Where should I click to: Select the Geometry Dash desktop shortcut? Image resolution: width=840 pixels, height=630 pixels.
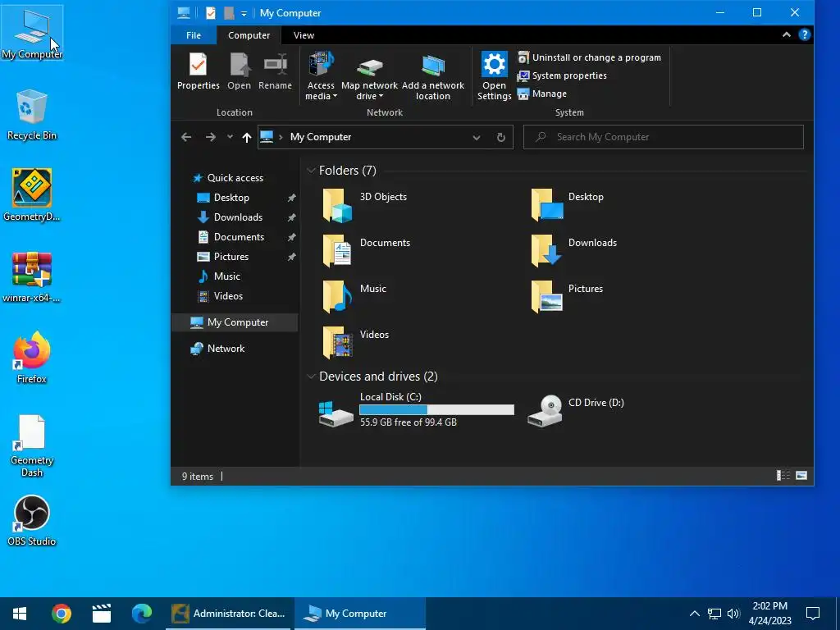[x=32, y=445]
